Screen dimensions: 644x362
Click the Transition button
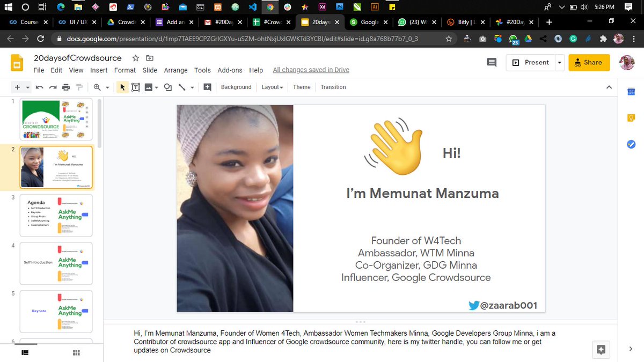pos(333,87)
